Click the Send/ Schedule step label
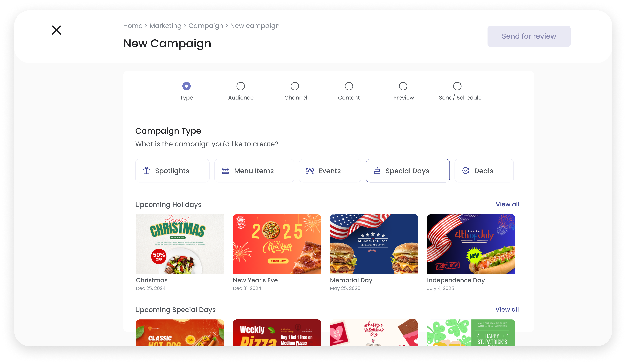 [x=460, y=97]
